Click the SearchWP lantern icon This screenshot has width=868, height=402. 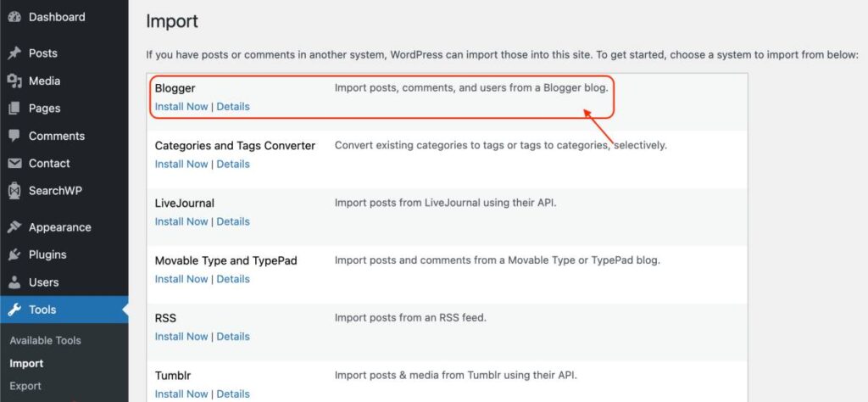click(14, 191)
